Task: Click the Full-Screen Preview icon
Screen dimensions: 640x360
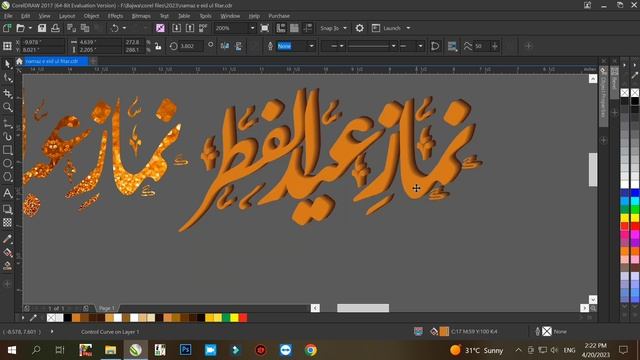Action: (x=264, y=28)
